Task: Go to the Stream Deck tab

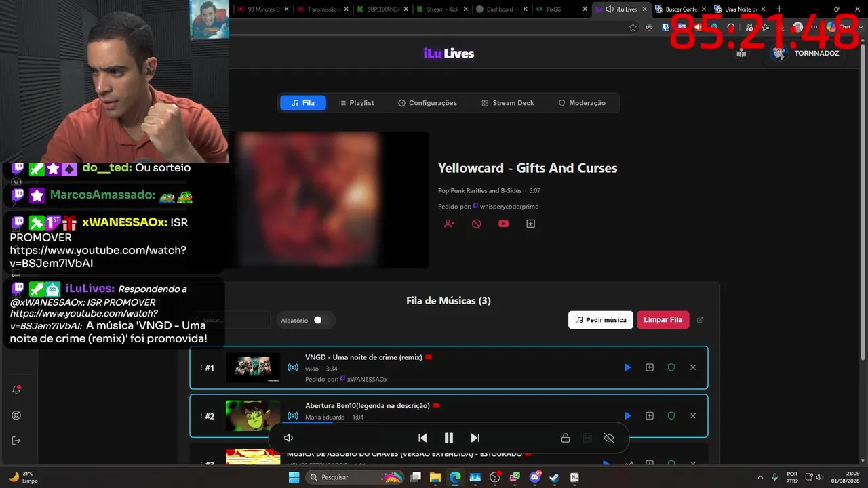Action: click(x=508, y=103)
